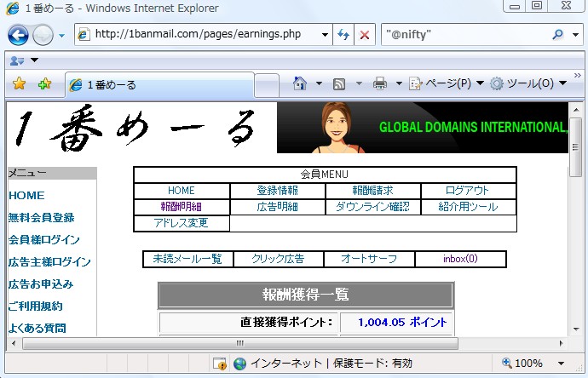
Task: Expand the zoom level dropdown arrow
Action: pos(562,363)
